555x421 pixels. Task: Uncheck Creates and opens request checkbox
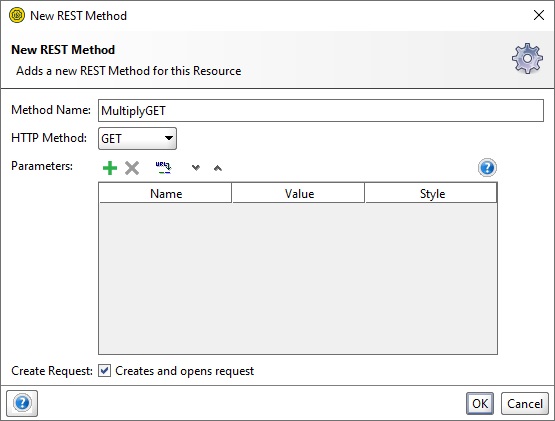click(104, 371)
